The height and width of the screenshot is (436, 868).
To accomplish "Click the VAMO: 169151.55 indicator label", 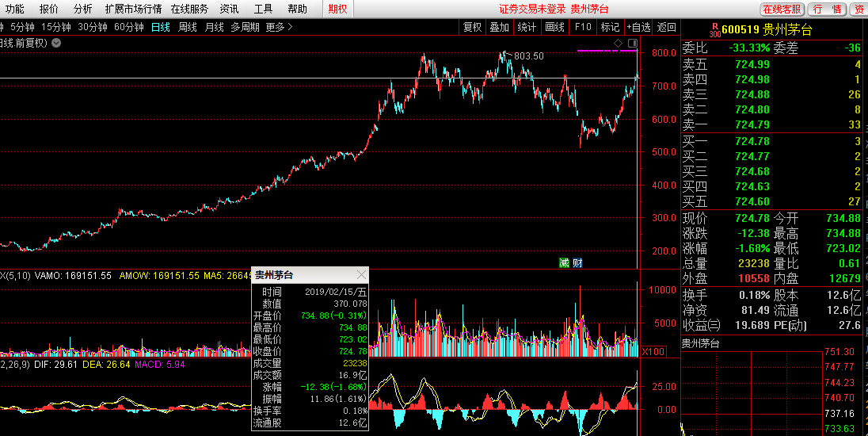I will (x=73, y=275).
